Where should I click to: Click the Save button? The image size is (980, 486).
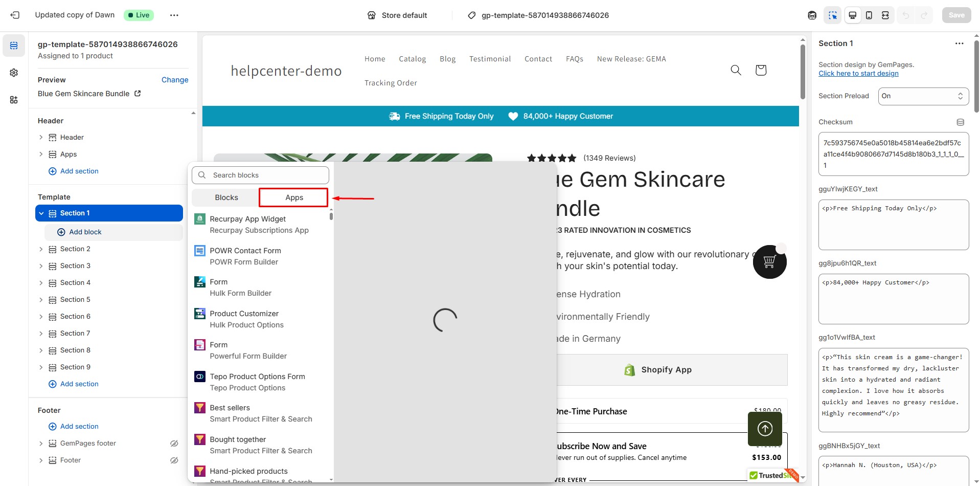(x=955, y=15)
